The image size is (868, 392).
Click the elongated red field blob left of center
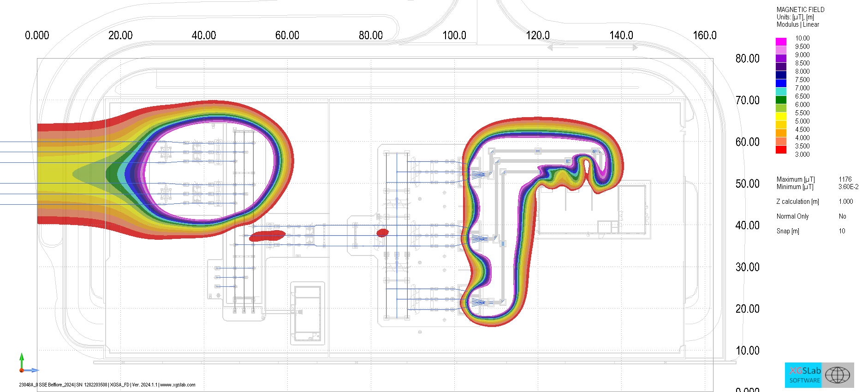click(x=267, y=236)
